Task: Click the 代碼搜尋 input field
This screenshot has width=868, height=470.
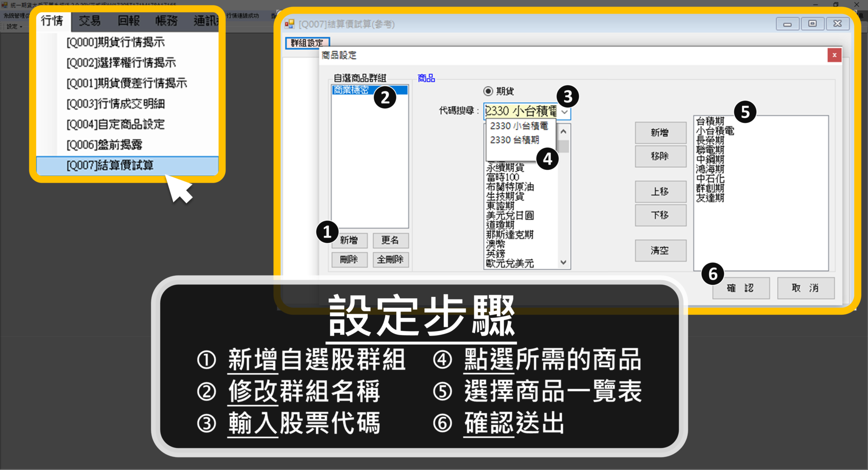Action: (521, 111)
